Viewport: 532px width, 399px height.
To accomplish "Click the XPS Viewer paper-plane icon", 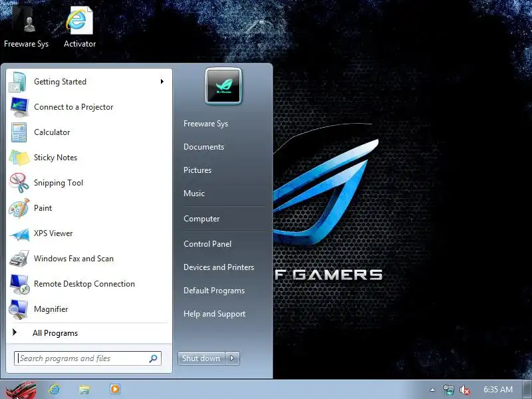I will pos(19,234).
